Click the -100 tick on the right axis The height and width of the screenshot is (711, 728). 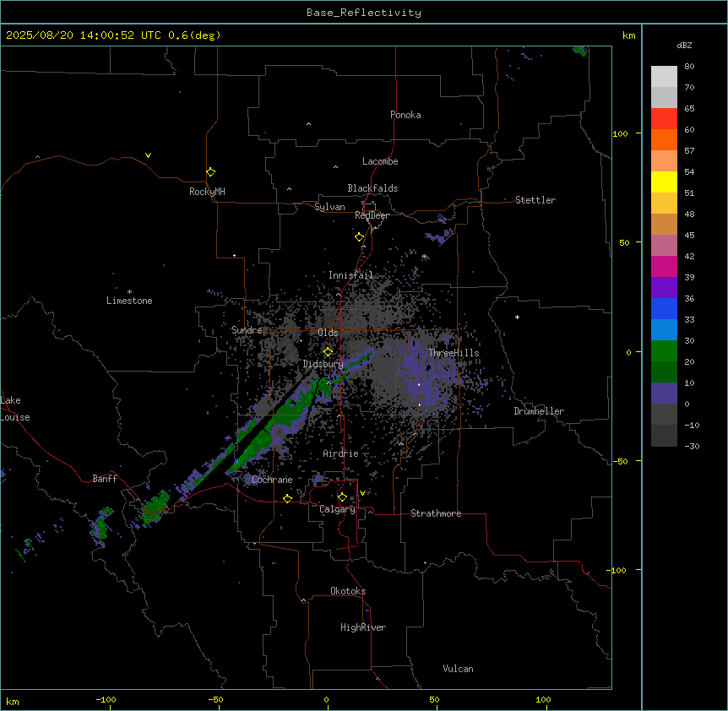(617, 570)
